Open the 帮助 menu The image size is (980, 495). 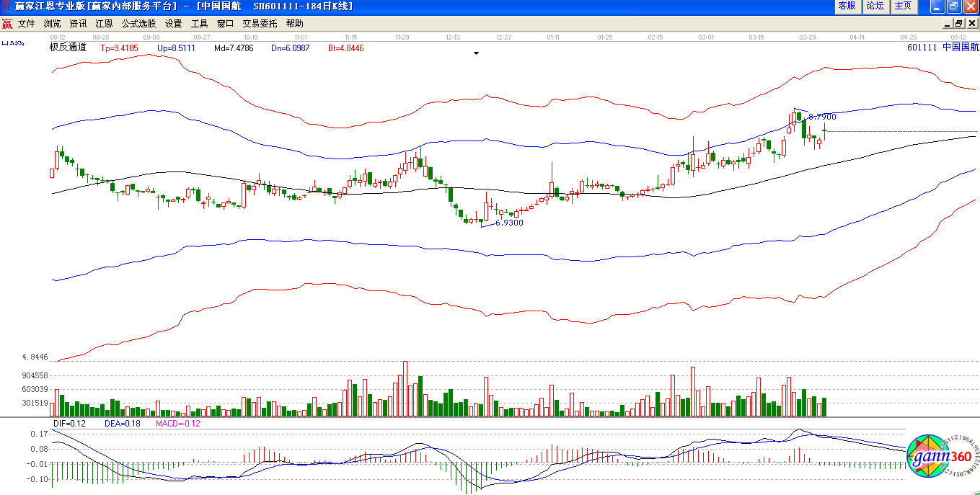[x=294, y=24]
